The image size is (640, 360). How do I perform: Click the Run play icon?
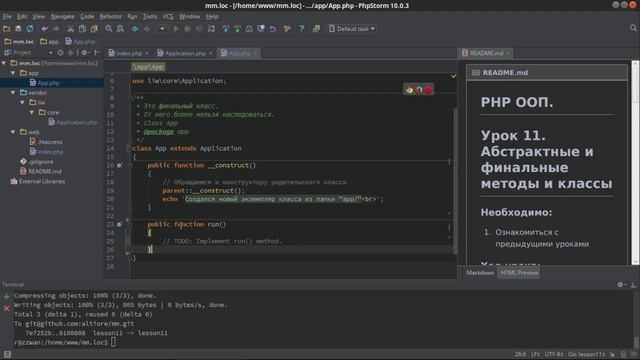176,29
